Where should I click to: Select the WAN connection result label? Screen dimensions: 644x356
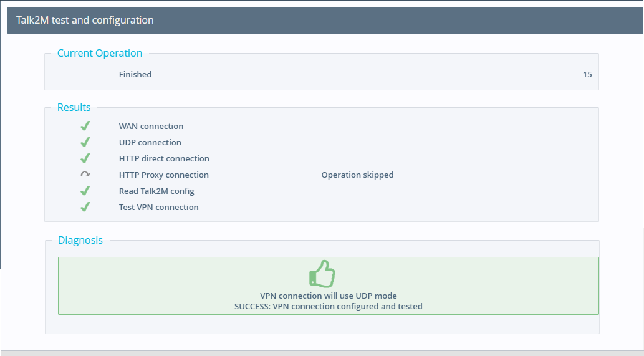click(x=151, y=126)
